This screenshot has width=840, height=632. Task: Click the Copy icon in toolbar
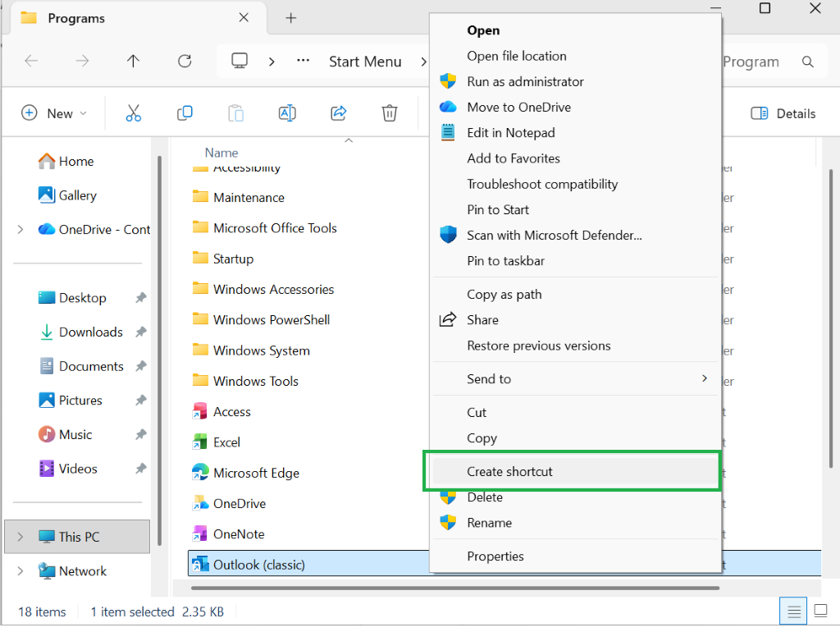(185, 113)
